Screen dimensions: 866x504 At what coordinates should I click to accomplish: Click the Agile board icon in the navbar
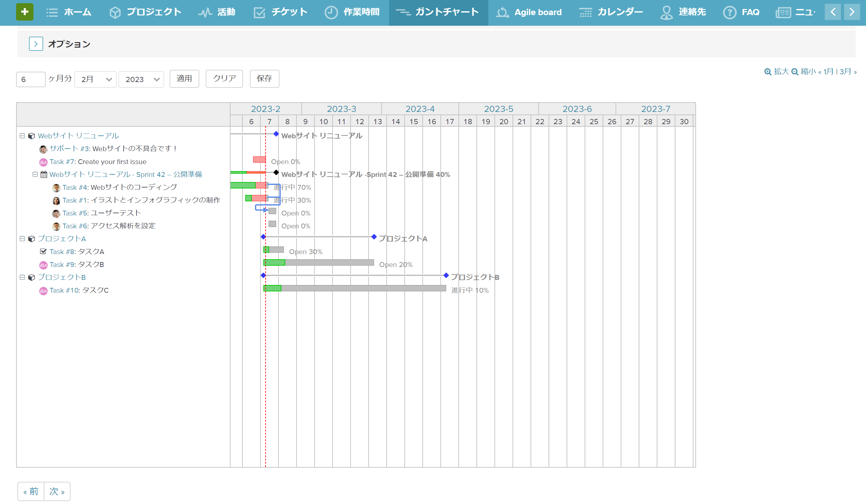coord(502,12)
